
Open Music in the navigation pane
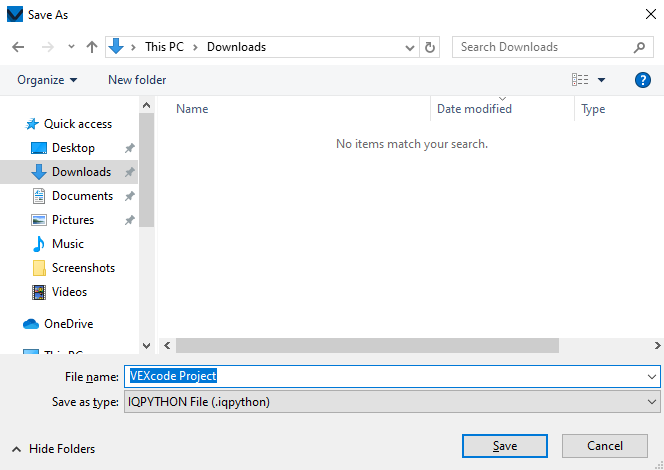[58, 244]
